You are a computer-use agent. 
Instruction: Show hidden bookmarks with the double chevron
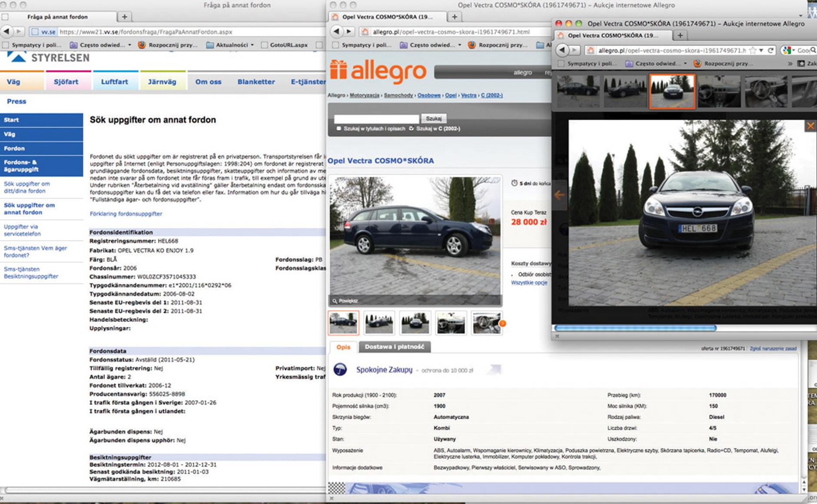pyautogui.click(x=790, y=63)
